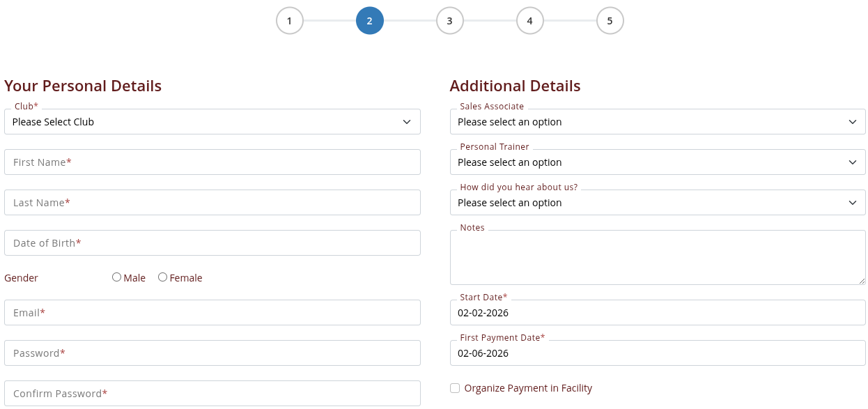The width and height of the screenshot is (868, 409).
Task: Click the First Name field
Action: click(212, 162)
